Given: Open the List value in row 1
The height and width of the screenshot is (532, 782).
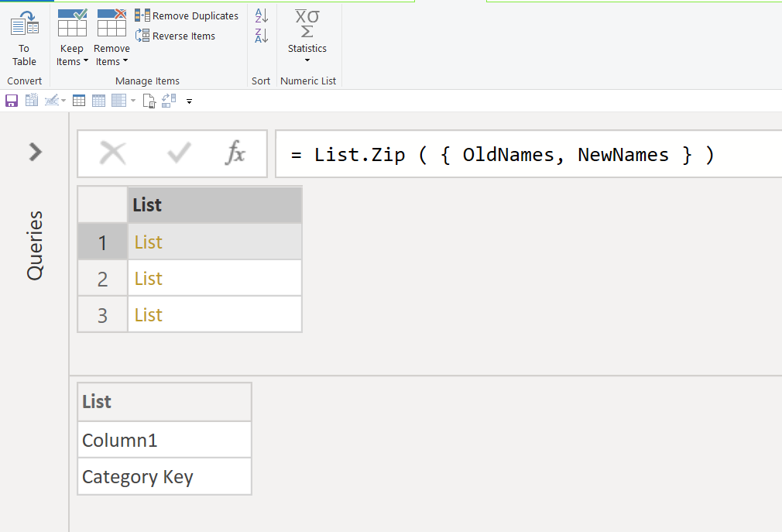Looking at the screenshot, I should point(149,242).
